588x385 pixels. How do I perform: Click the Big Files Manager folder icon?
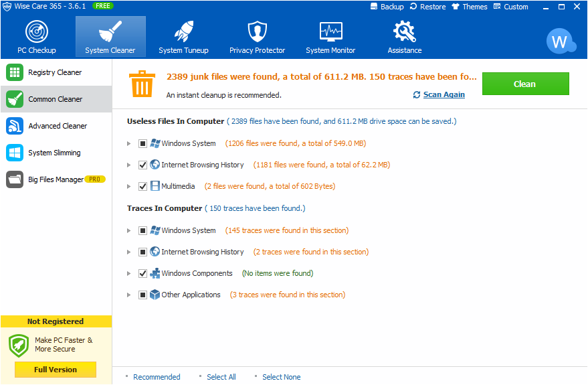tap(15, 179)
